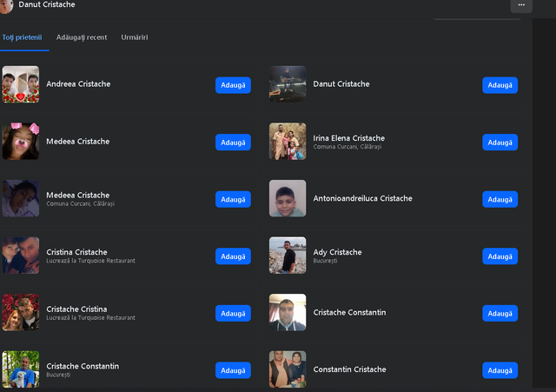Click 'Lucrează la Turquoise Restaurant' under Cristina Cristache
The height and width of the screenshot is (392, 556).
click(x=90, y=261)
